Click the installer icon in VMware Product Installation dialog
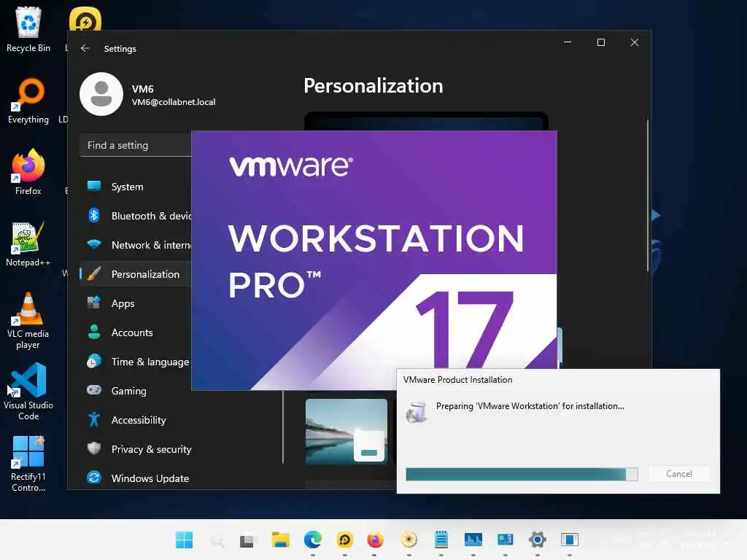Viewport: 747px width, 560px height. click(x=416, y=412)
